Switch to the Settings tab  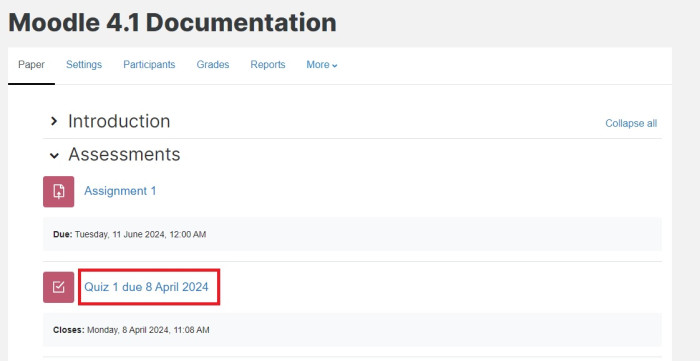84,65
